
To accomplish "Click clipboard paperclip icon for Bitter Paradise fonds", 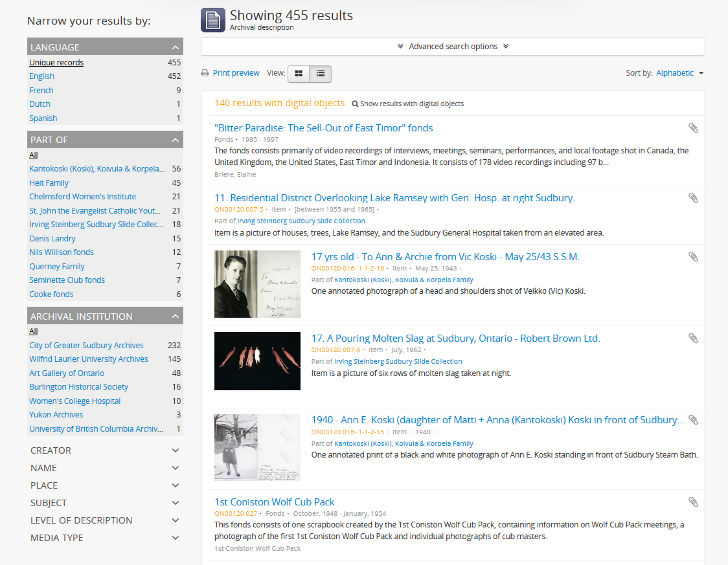I will [x=693, y=128].
